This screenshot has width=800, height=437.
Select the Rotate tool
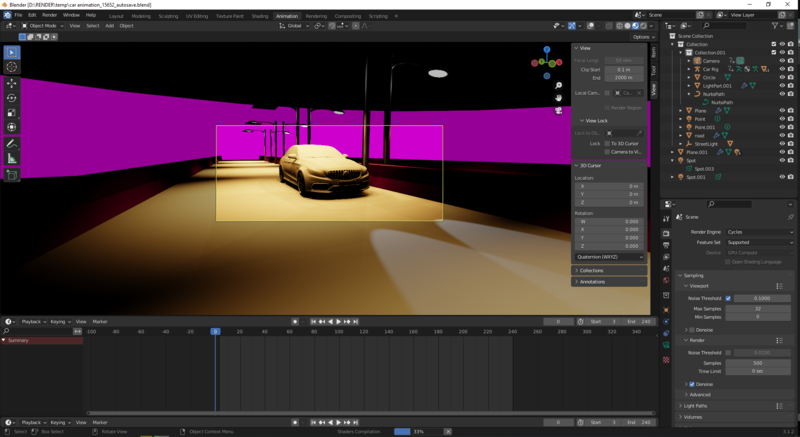point(12,98)
